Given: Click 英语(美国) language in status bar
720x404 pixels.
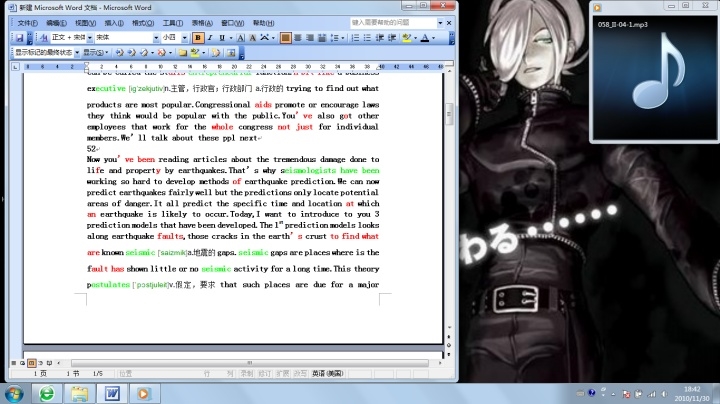Looking at the screenshot, I should pos(327,374).
